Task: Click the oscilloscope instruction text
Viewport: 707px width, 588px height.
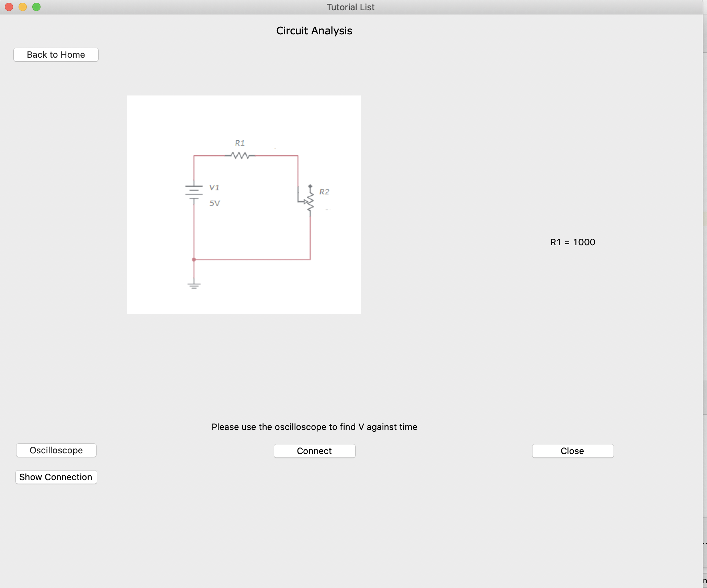Action: (314, 427)
